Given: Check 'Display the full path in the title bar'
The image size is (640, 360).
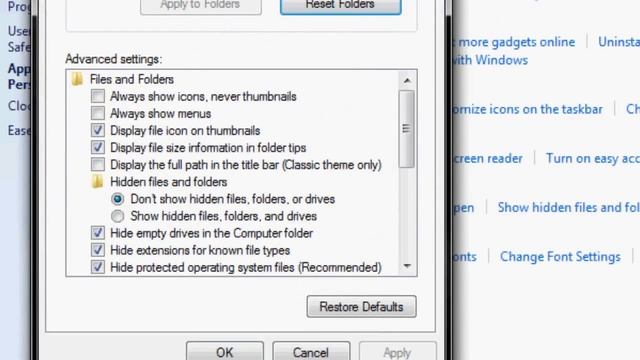Looking at the screenshot, I should pos(98,165).
